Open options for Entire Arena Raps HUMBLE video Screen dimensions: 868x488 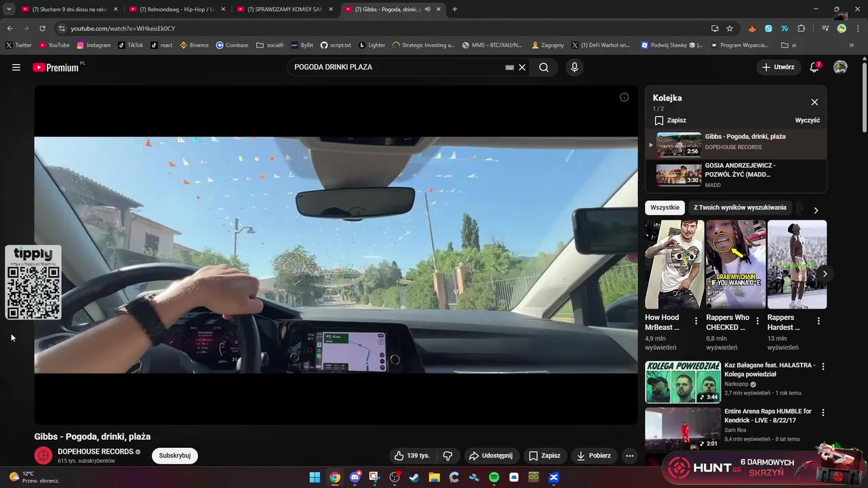(823, 413)
